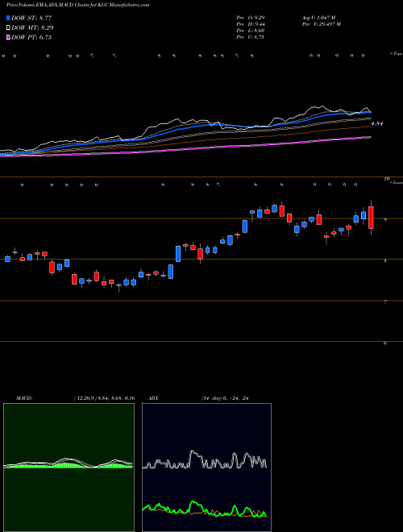The height and width of the screenshot is (532, 403).
Task: Click the ADX values '(14 day) 0, +24, -24'
Action: pos(225,398)
